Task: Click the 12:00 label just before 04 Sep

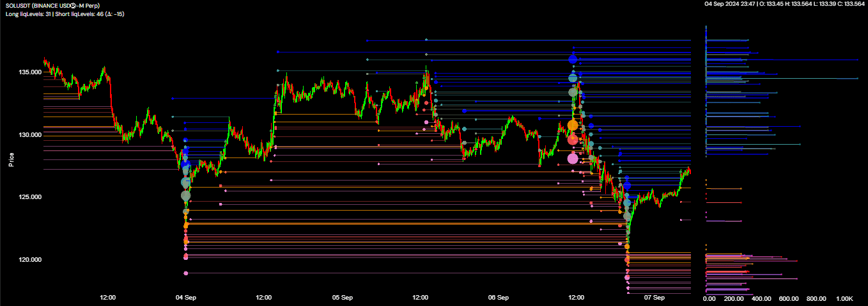Action: (108, 298)
